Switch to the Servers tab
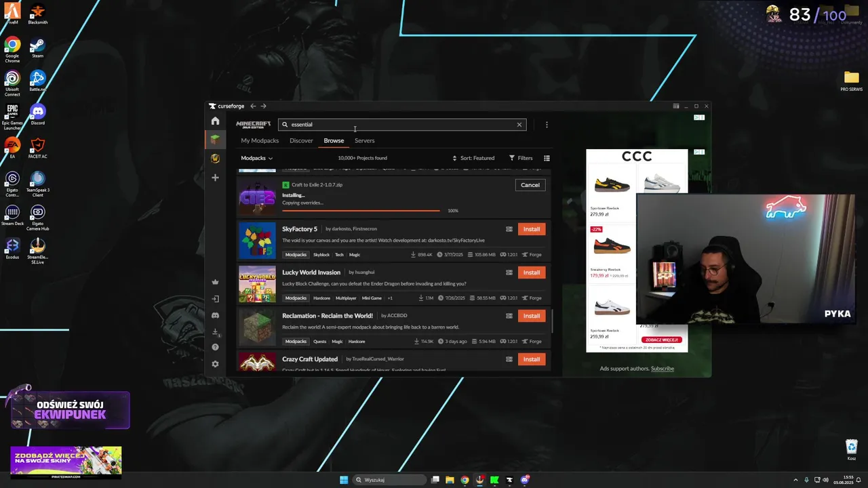 364,140
